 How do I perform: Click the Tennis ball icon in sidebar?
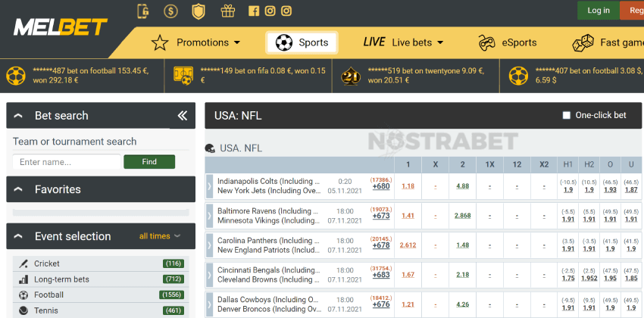[23, 310]
